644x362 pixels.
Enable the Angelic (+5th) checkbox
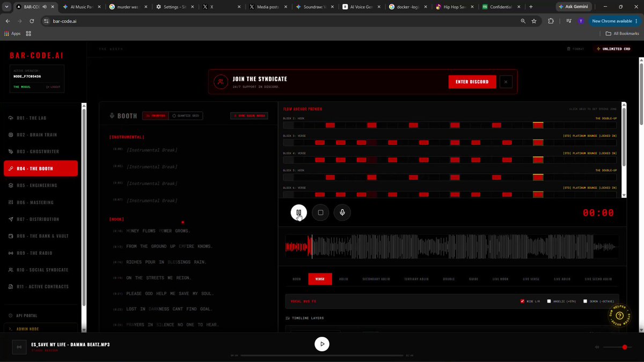tap(549, 301)
